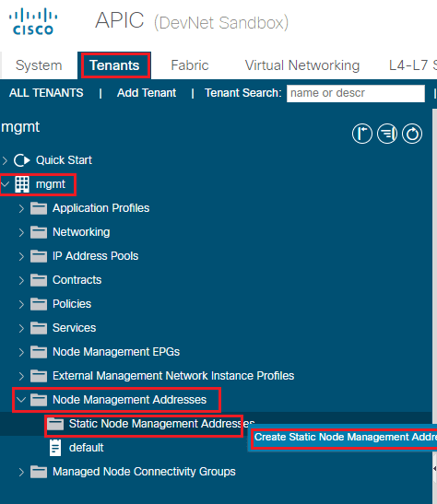Select the Policies tree label

pyautogui.click(x=72, y=304)
